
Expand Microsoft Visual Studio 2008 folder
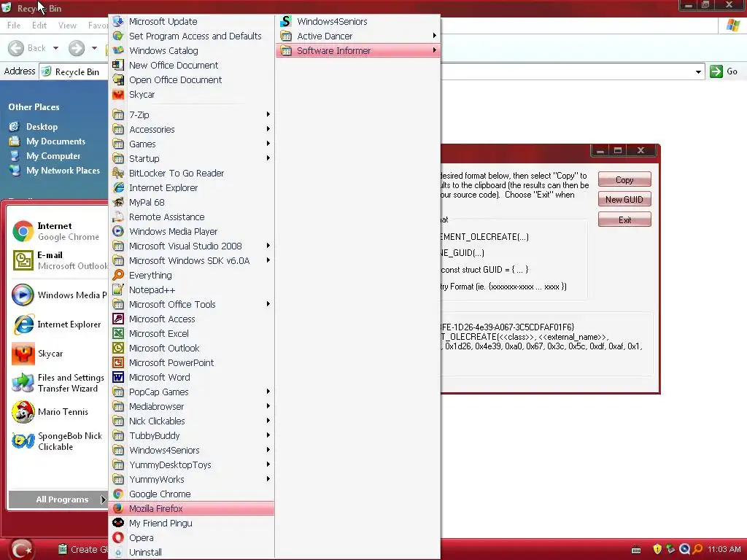click(x=190, y=246)
